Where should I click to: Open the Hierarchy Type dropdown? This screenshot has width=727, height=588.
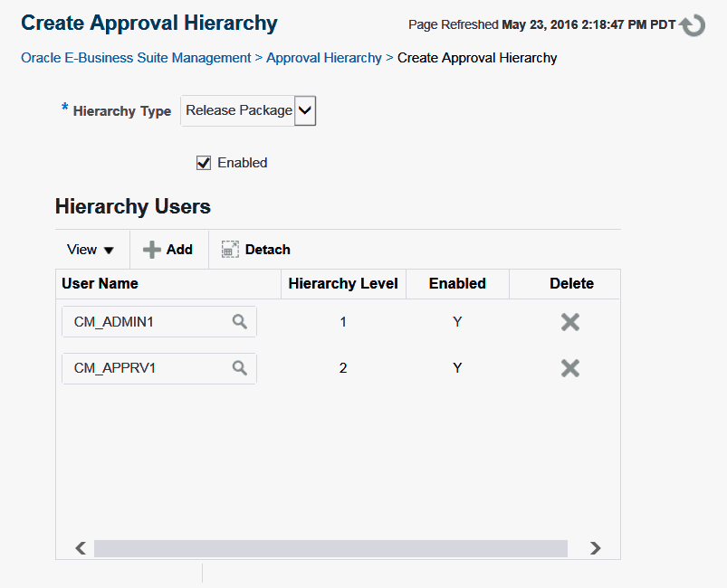tap(305, 110)
